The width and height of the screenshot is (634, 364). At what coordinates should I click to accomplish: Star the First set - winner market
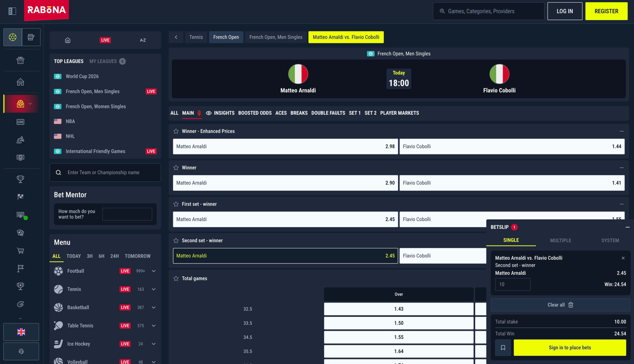tap(176, 204)
